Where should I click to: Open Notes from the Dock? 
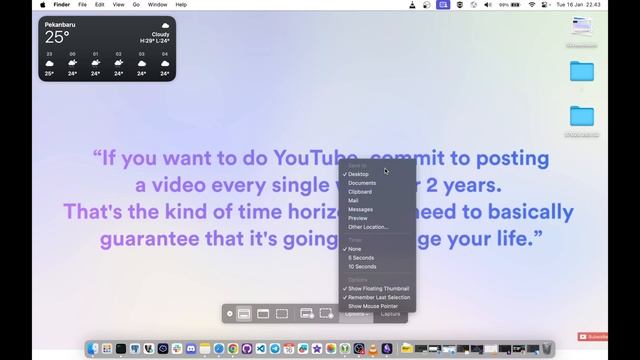205,349
